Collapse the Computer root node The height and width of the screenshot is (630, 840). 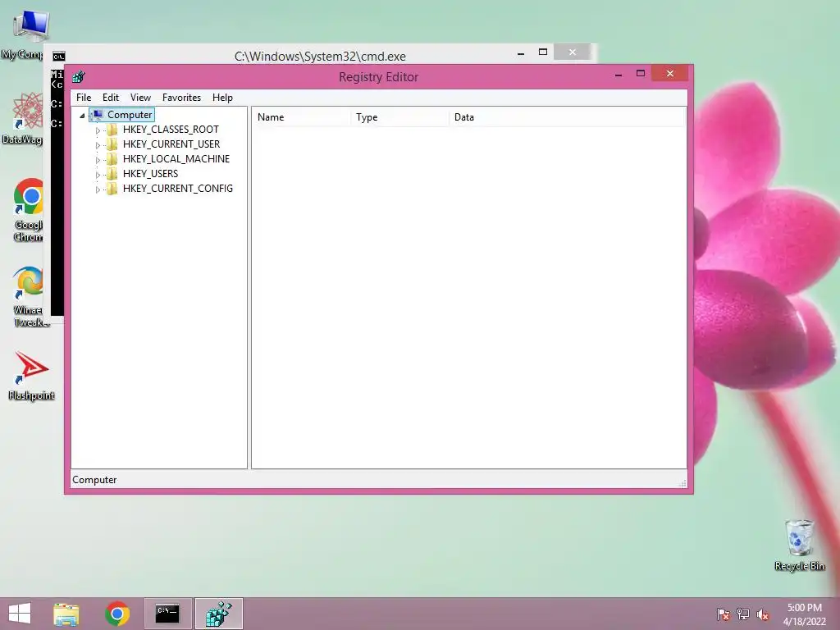pyautogui.click(x=82, y=115)
